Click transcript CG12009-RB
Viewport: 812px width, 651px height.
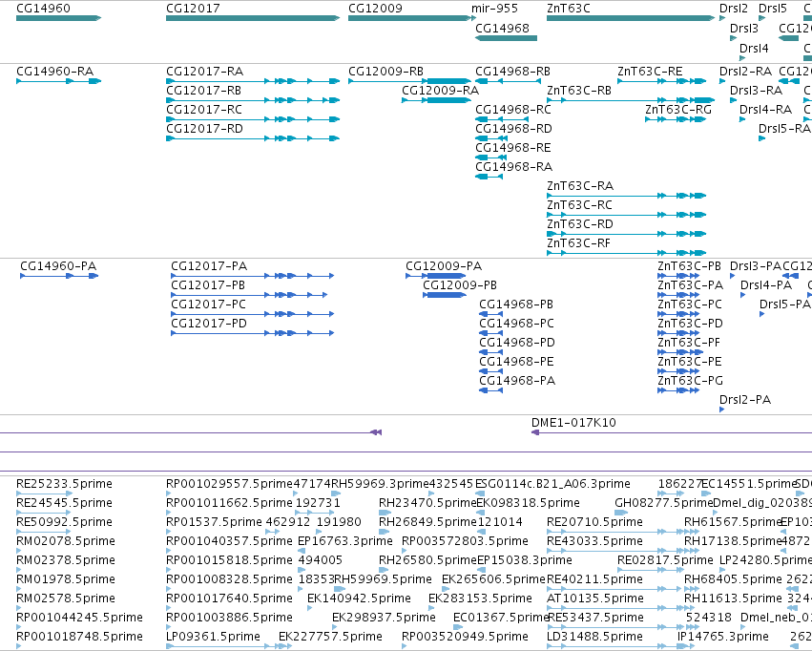[385, 72]
